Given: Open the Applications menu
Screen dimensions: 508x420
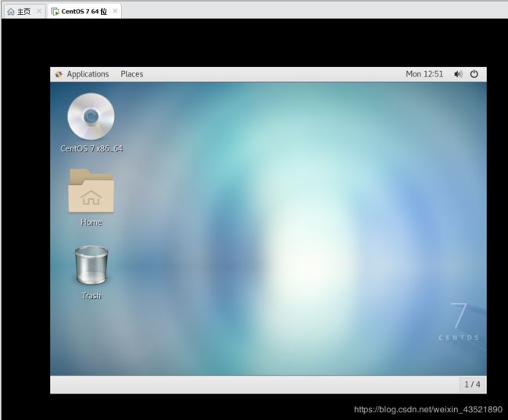Looking at the screenshot, I should (88, 74).
